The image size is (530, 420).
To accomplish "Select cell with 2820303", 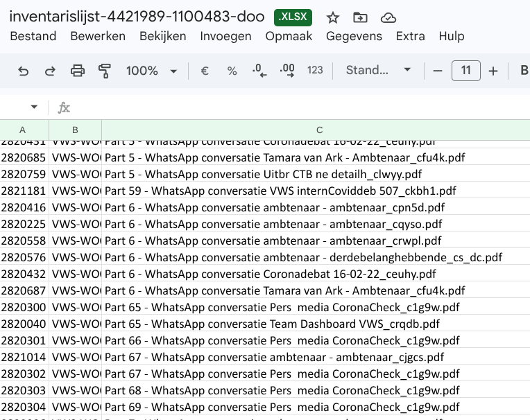I will click(x=24, y=390).
